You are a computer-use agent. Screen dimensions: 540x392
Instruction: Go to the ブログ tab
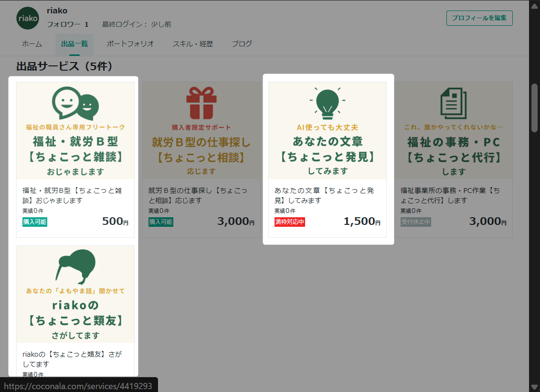242,44
